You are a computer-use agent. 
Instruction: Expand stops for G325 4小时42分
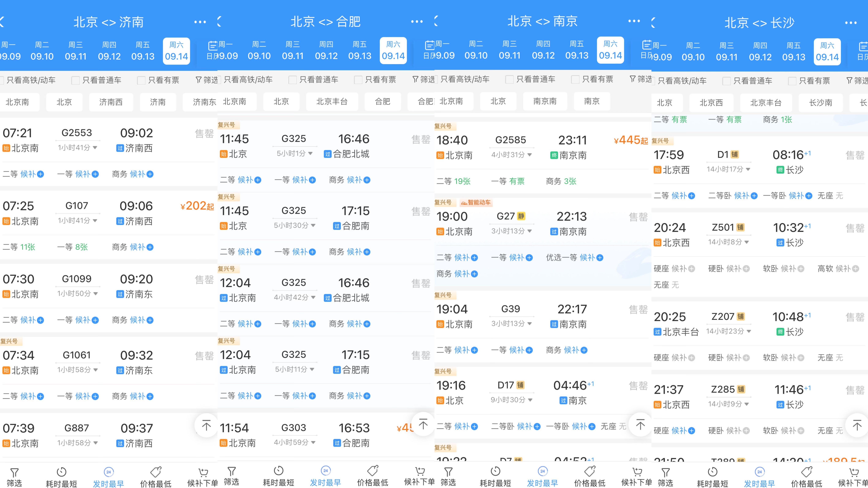[295, 297]
